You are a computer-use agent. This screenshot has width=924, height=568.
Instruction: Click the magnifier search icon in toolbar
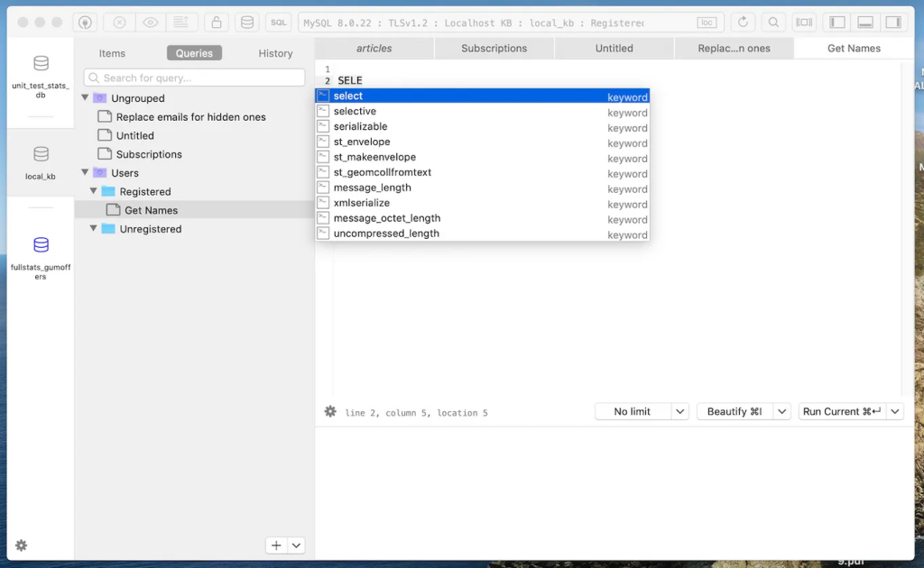(x=772, y=23)
